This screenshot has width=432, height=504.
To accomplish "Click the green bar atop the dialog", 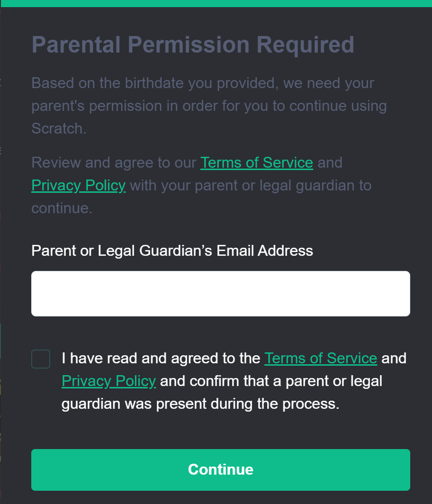I will click(x=216, y=3).
